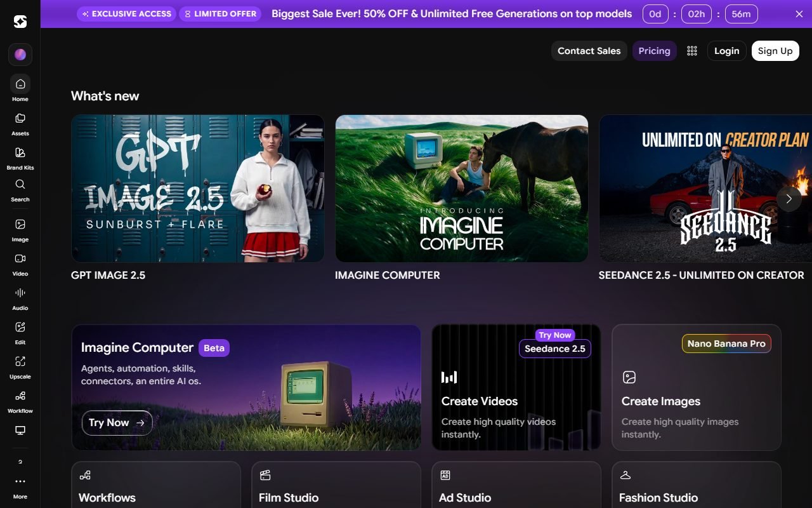Click the monitor icon in the sidebar
The height and width of the screenshot is (508, 812).
click(x=20, y=431)
